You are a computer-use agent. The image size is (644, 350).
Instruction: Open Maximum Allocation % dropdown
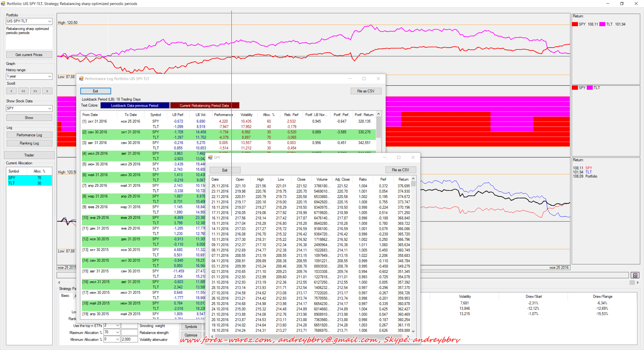point(117,332)
